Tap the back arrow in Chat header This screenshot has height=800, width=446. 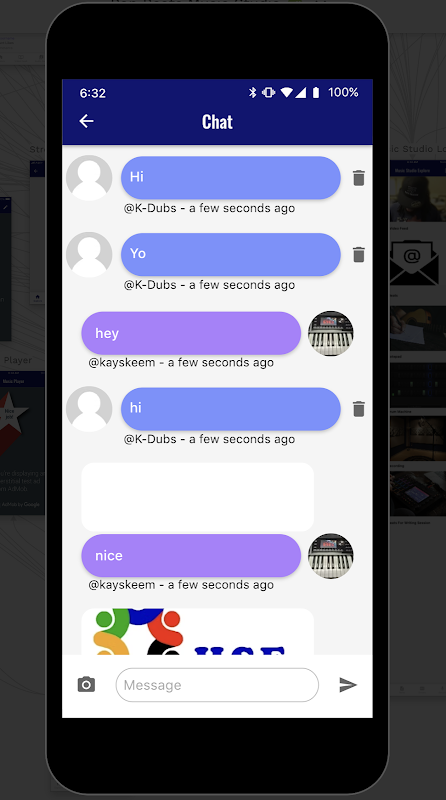coord(86,121)
